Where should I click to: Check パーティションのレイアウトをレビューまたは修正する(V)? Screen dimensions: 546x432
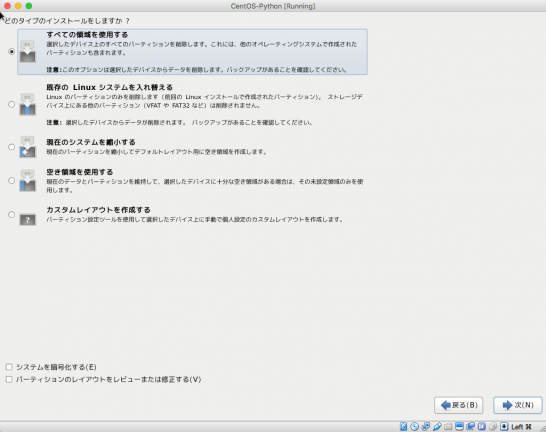tap(9, 379)
